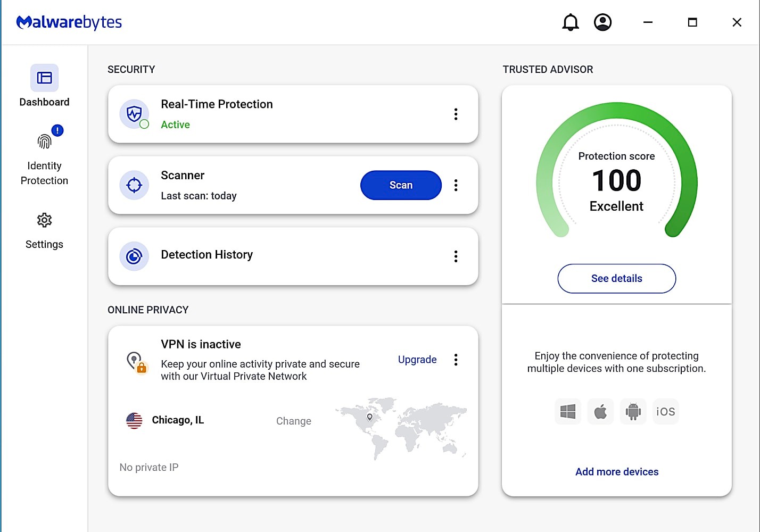The height and width of the screenshot is (532, 760).
Task: Click the VPN location lock icon
Action: [x=136, y=362]
